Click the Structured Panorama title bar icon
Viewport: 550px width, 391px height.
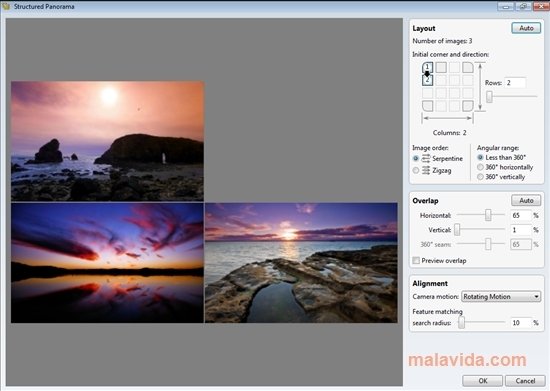tap(6, 6)
